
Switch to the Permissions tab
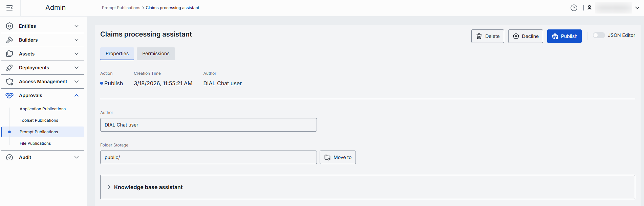pos(156,53)
